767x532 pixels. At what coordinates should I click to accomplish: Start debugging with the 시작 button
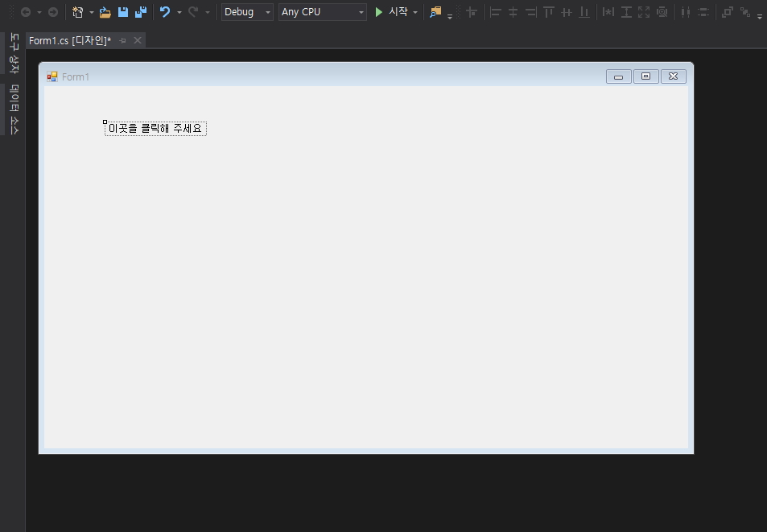coord(391,12)
